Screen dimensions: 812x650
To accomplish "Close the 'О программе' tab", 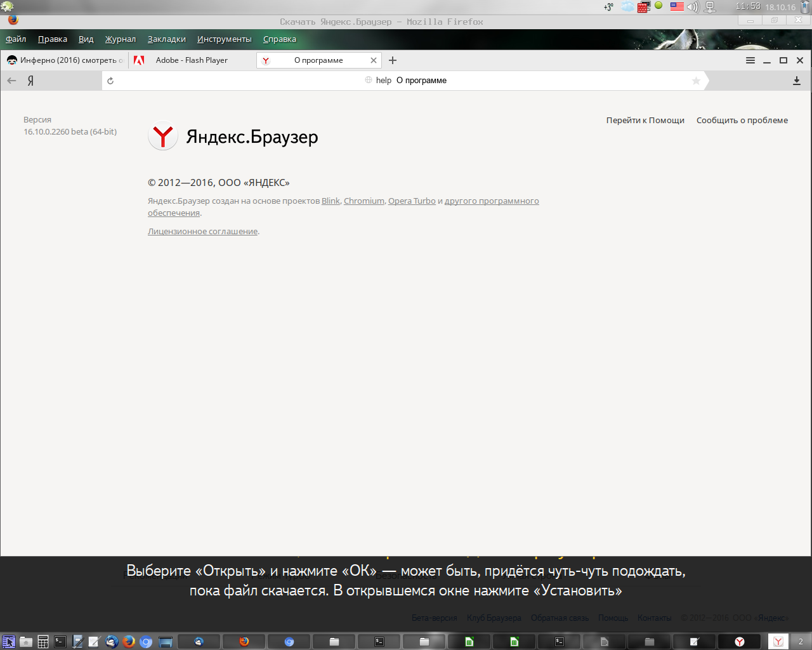I will 374,60.
